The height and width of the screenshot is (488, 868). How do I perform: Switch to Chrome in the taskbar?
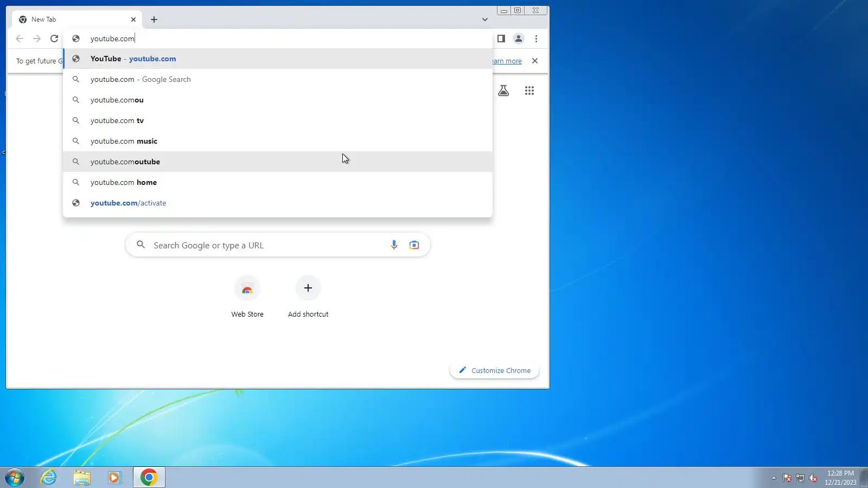click(x=149, y=478)
